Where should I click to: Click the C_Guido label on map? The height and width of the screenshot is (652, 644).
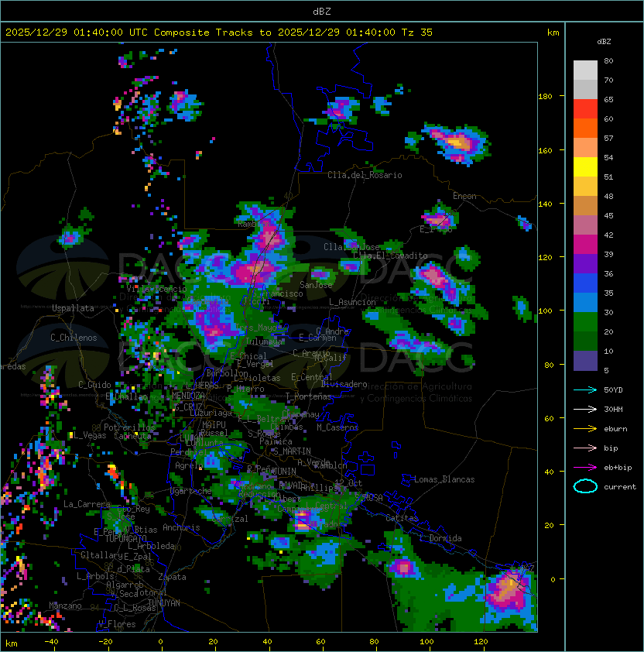click(94, 385)
